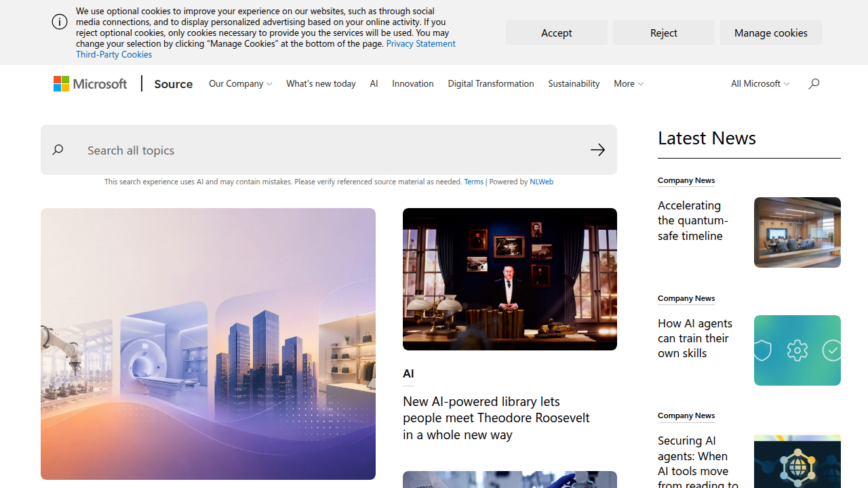
Task: Click magnifier icon in topic search box
Action: pyautogui.click(x=58, y=150)
